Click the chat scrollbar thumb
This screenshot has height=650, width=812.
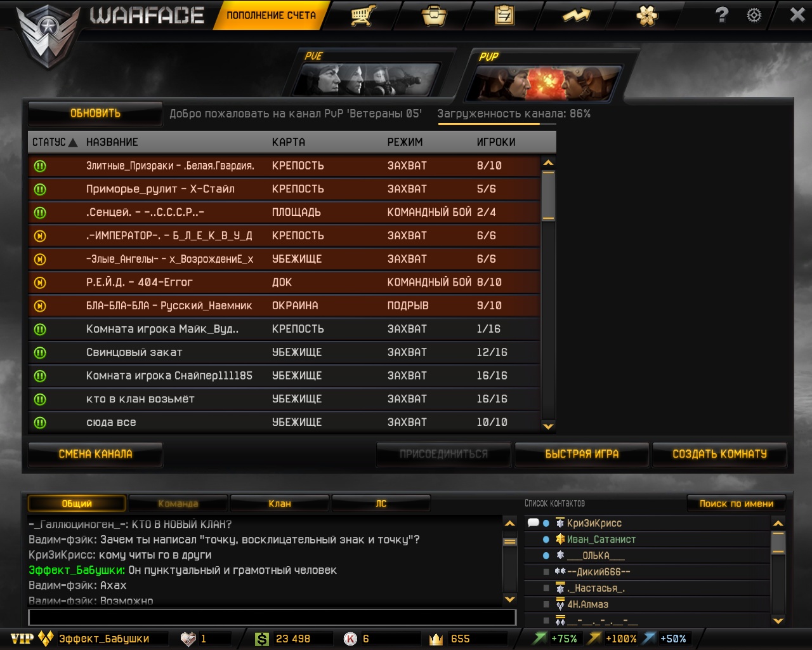coord(509,542)
